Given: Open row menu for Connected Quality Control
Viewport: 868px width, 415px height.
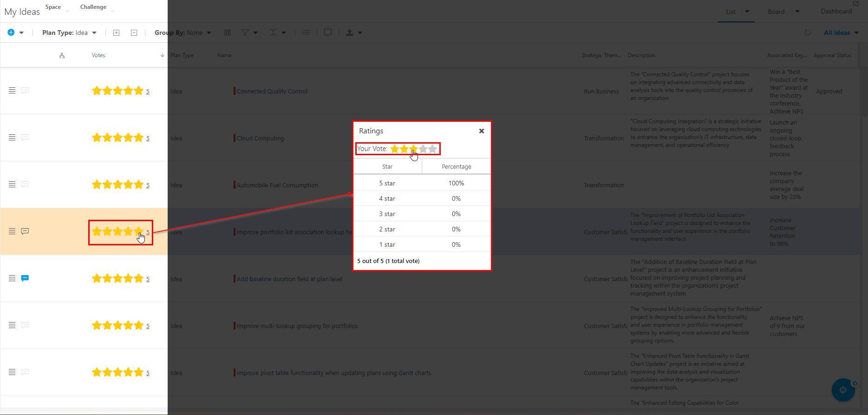Looking at the screenshot, I should [12, 91].
